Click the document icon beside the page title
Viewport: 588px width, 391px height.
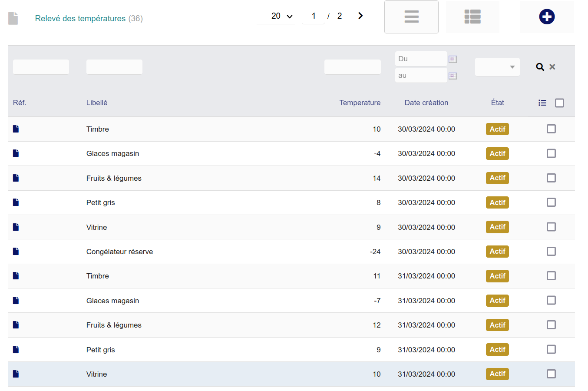pyautogui.click(x=13, y=18)
